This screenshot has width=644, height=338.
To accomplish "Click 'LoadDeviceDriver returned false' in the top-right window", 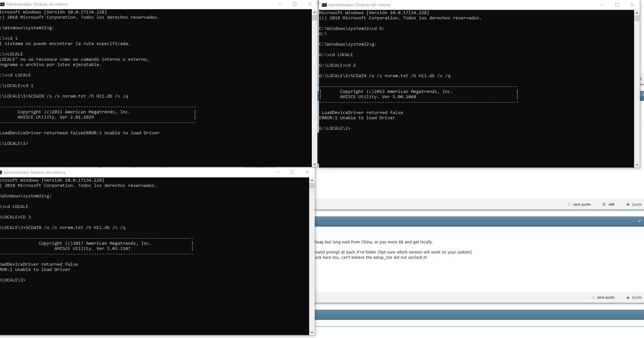I will pos(362,113).
